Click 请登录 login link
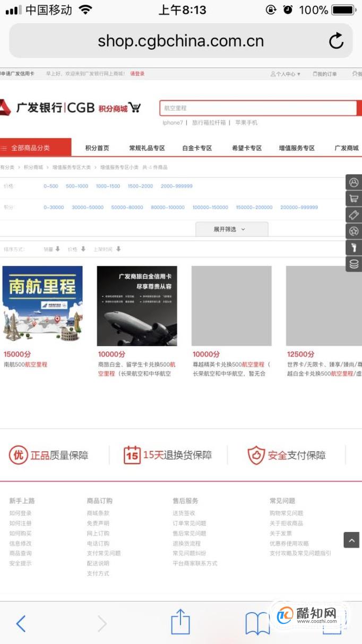The width and height of the screenshot is (362, 644). pyautogui.click(x=137, y=74)
